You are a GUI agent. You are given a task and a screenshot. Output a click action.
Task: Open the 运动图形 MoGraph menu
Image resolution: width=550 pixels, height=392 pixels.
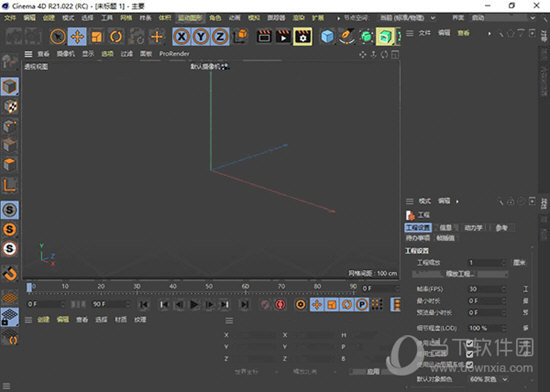pos(190,18)
